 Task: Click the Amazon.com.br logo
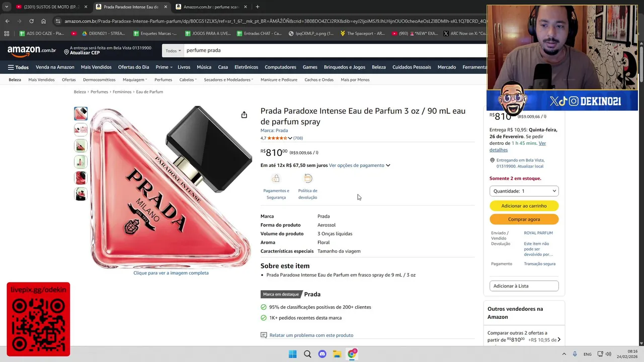32,50
